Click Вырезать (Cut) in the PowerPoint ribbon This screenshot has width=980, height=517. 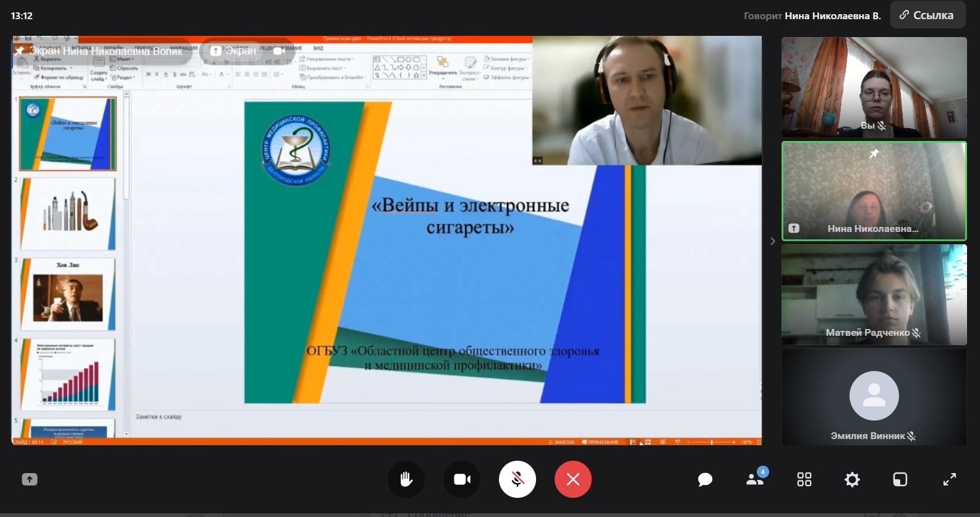coord(48,59)
